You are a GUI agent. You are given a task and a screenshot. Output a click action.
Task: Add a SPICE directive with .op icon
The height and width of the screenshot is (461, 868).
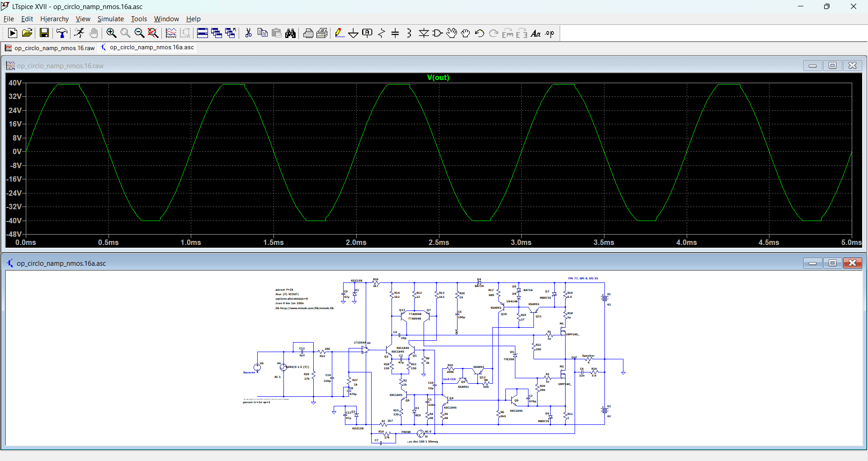coord(550,33)
